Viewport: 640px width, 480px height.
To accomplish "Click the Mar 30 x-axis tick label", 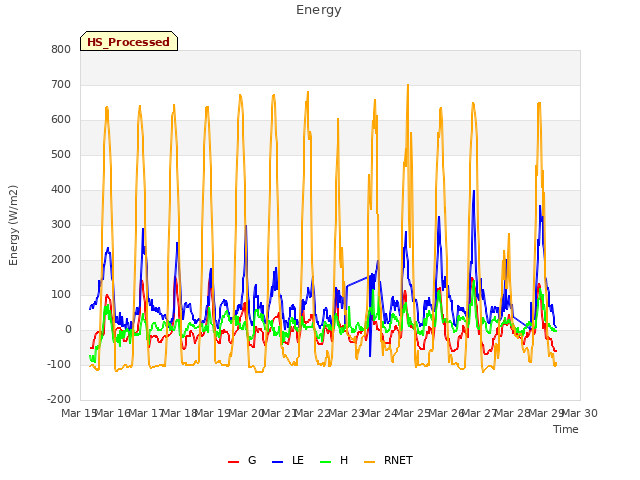I will (580, 413).
